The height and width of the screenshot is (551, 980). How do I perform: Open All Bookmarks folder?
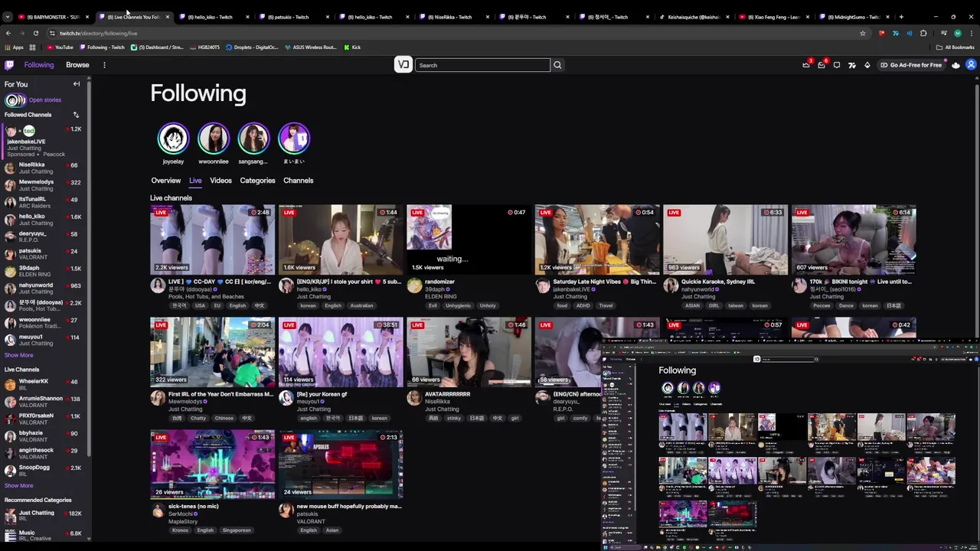pyautogui.click(x=955, y=47)
